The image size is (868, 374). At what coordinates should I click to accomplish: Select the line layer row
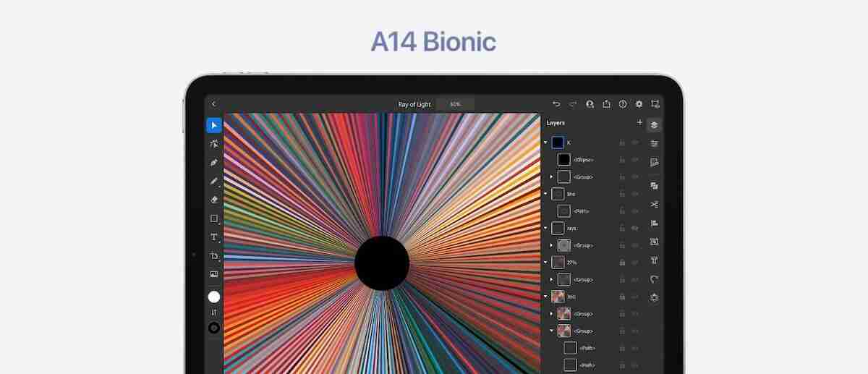[x=592, y=194]
